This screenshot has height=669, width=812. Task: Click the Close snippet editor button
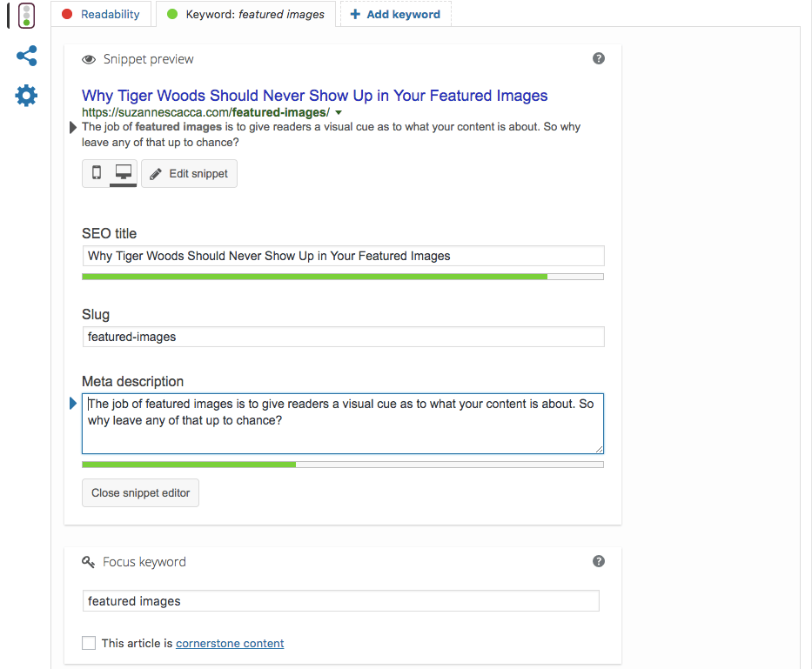click(x=140, y=492)
